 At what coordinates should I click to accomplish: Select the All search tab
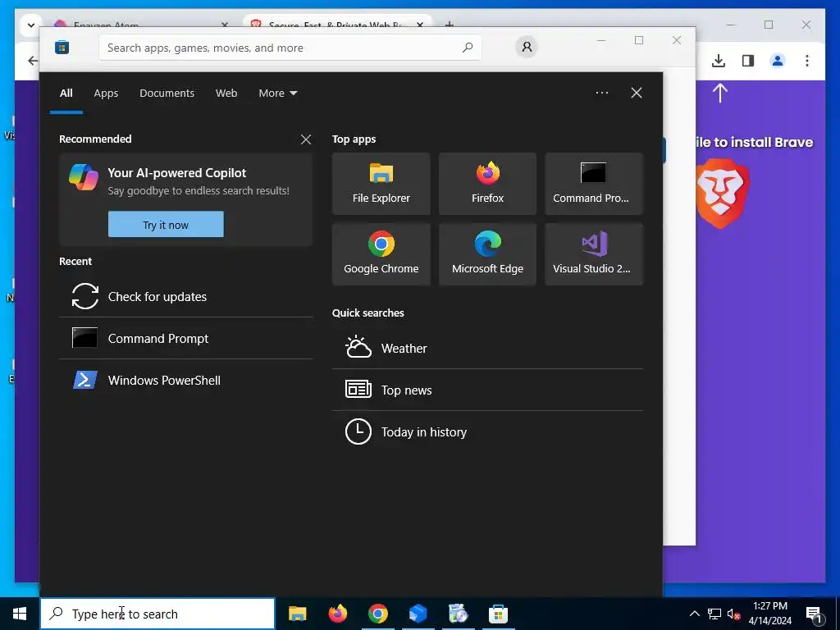66,94
